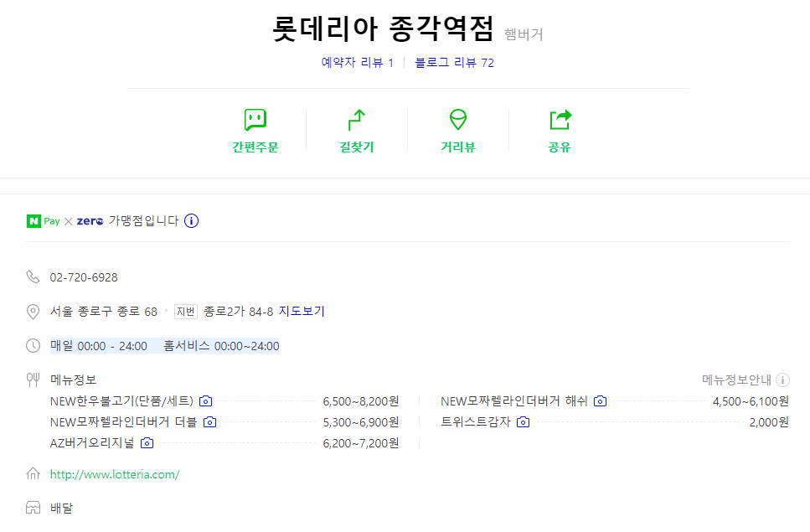The image size is (810, 532).
Task: Open photo icon for NEW모짜렐라인더버거 해쉬
Action: [600, 400]
